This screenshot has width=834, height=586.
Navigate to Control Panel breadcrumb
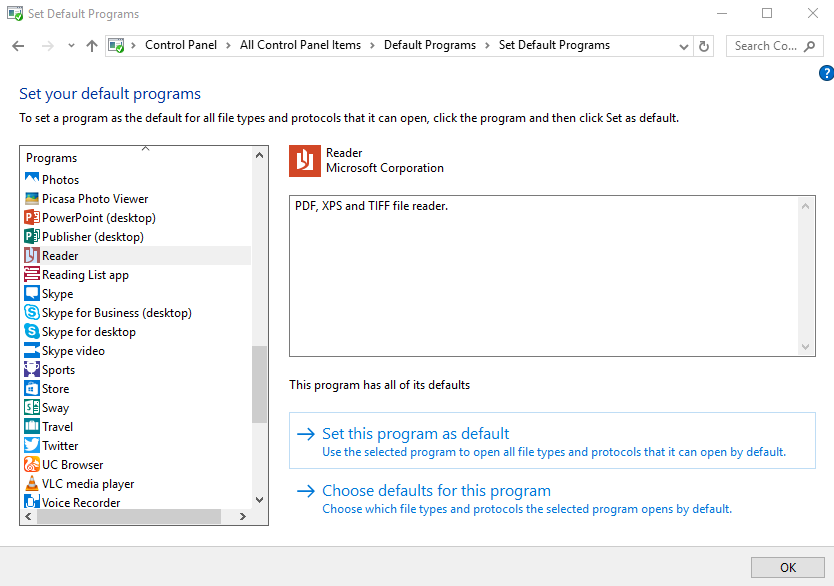(x=181, y=45)
